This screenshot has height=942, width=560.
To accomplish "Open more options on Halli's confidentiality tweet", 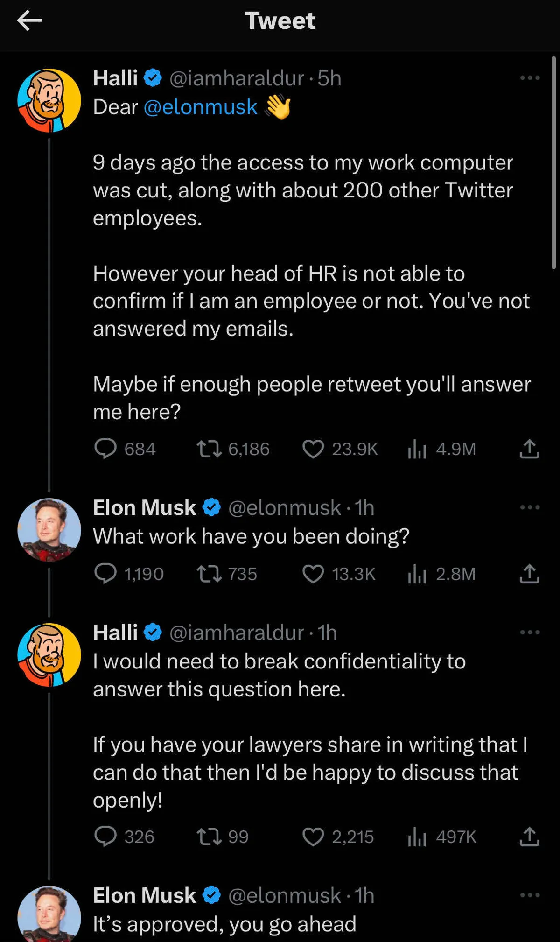I will (530, 633).
